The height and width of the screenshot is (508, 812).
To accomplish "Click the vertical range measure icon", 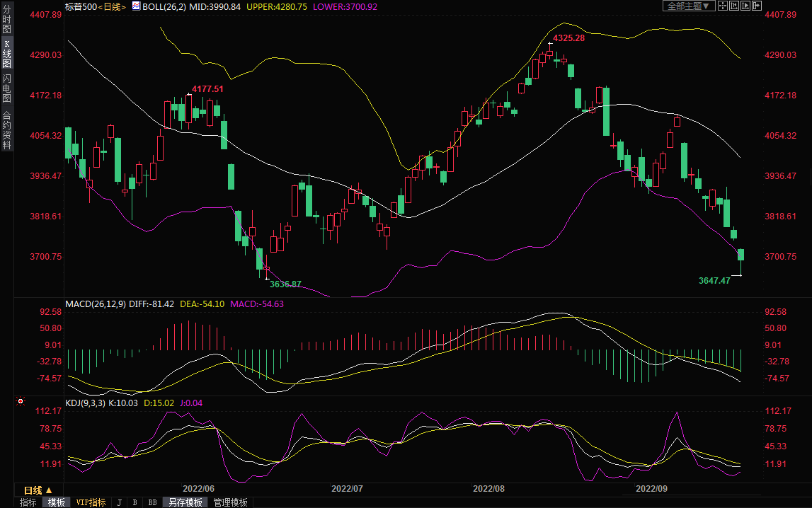I will pos(734,6).
